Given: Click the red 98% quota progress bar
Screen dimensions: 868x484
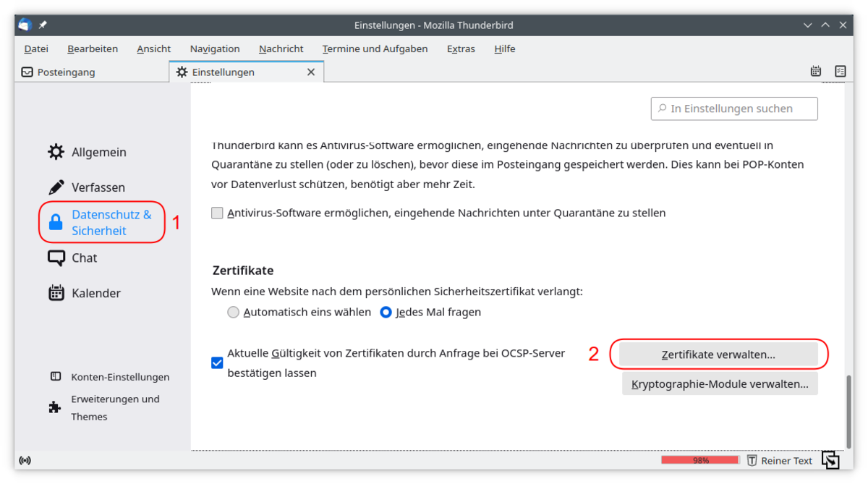Looking at the screenshot, I should 700,460.
